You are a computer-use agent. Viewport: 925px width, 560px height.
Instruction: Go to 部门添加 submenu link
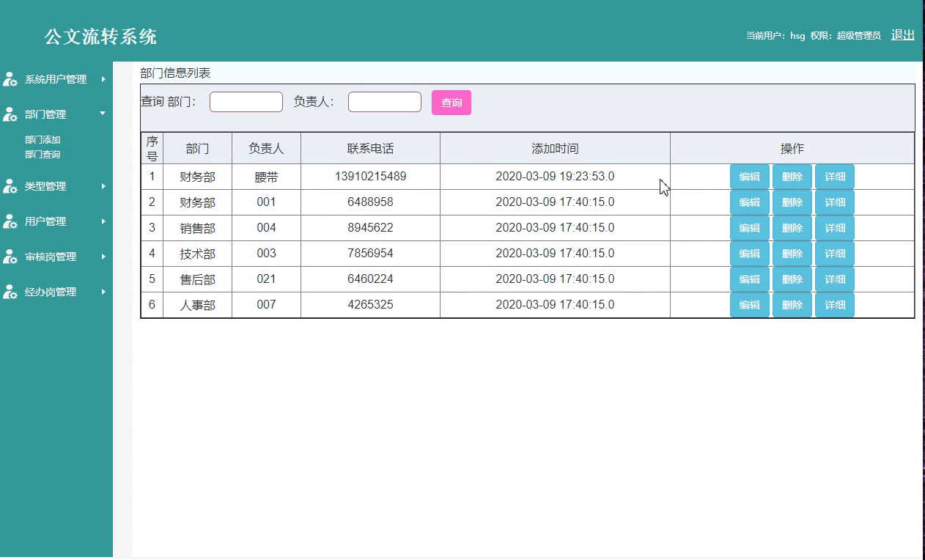43,140
